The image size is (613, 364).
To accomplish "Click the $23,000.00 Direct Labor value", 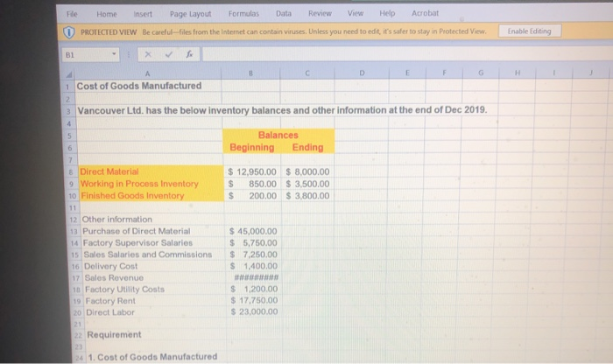I will (x=255, y=311).
